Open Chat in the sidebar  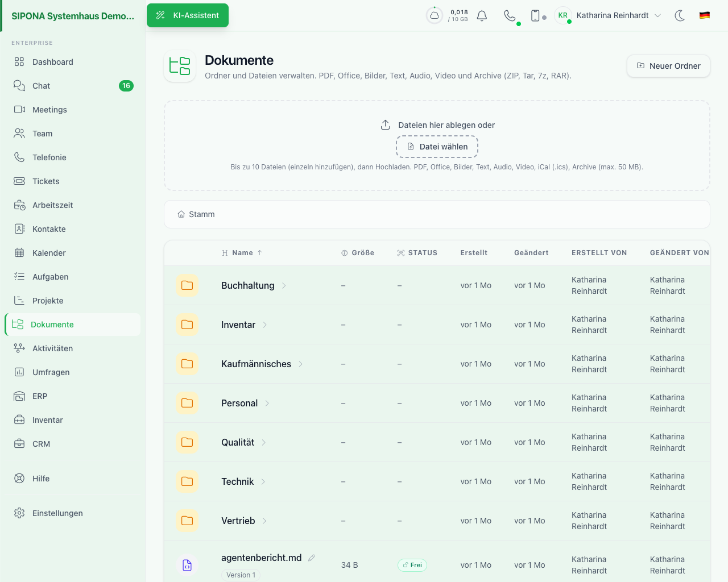(73, 86)
